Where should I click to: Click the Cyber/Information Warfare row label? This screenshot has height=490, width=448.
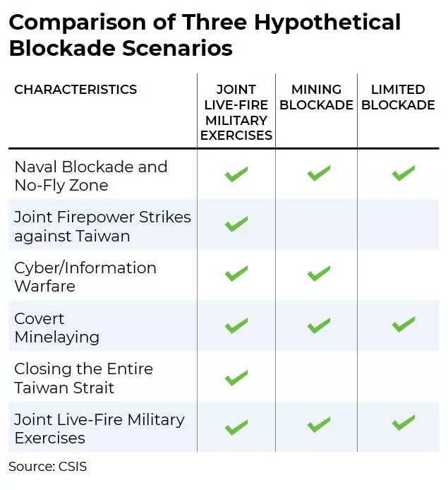(x=85, y=277)
